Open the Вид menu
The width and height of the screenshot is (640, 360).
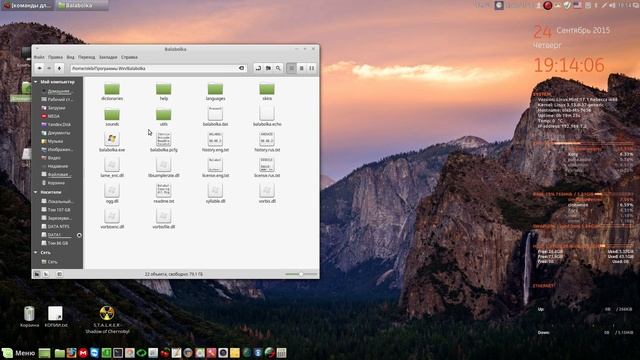click(x=70, y=57)
